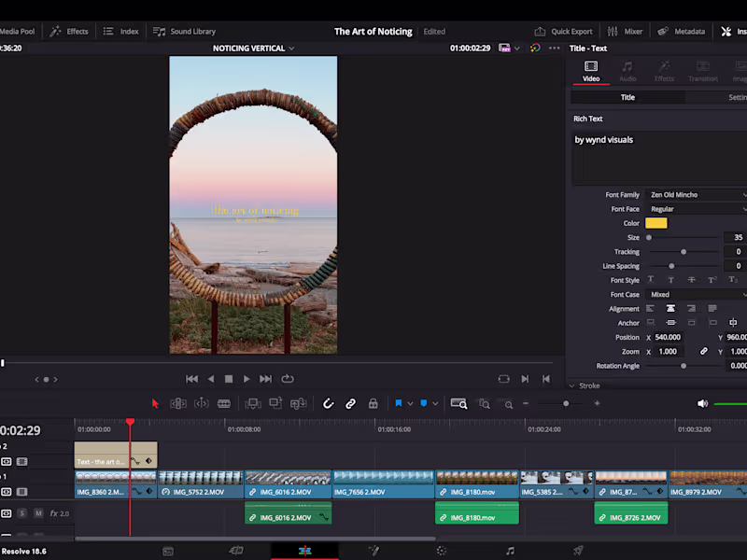Select the arrow Selection Mode tool
Viewport: 747px width, 560px height.
[x=155, y=404]
